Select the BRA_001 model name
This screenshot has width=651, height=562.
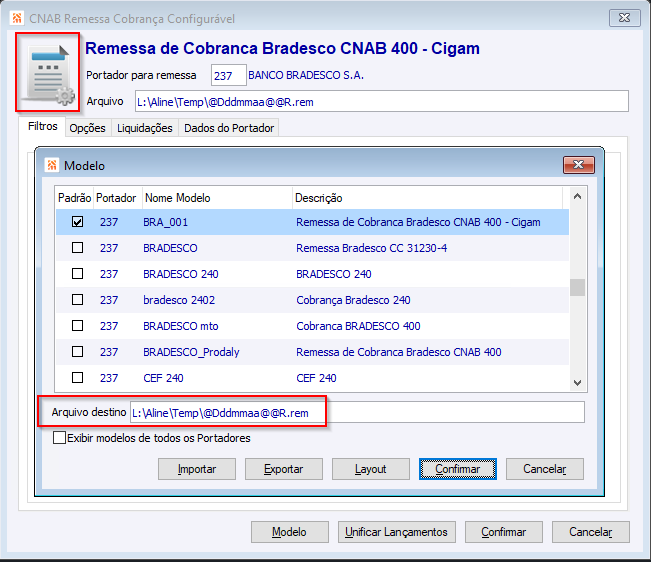pos(166,222)
